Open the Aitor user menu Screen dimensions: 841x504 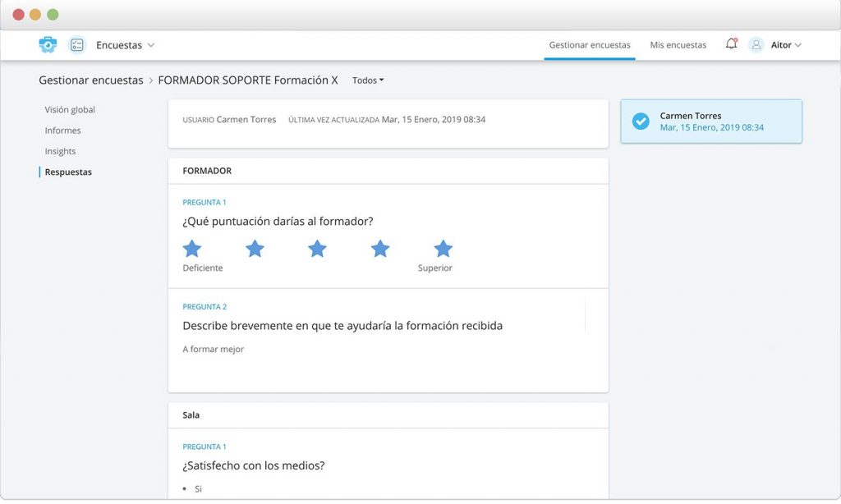(x=786, y=45)
